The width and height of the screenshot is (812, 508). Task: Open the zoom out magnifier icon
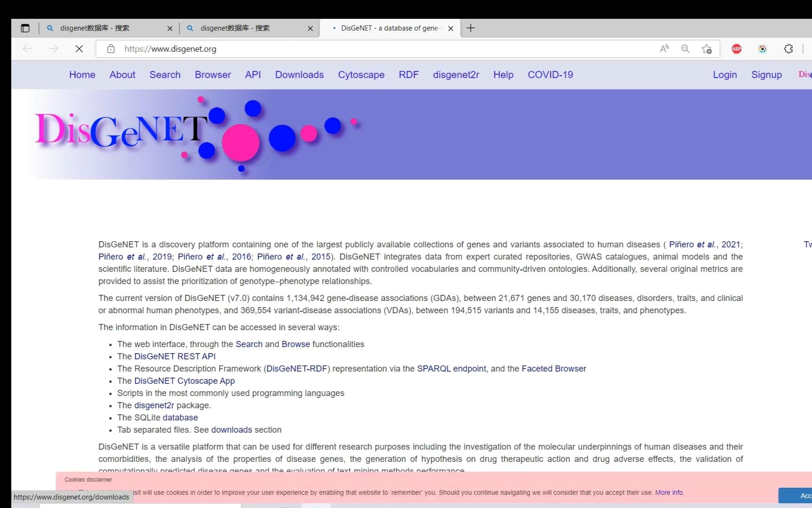pos(686,48)
